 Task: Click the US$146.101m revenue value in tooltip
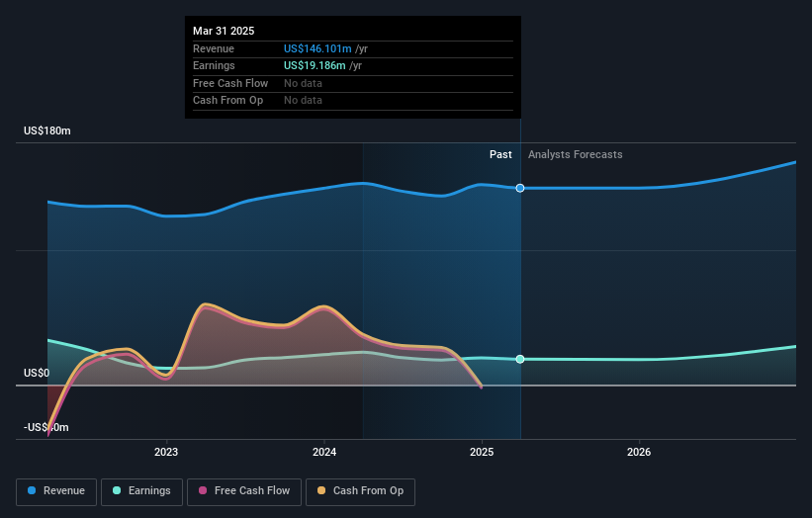pyautogui.click(x=317, y=48)
